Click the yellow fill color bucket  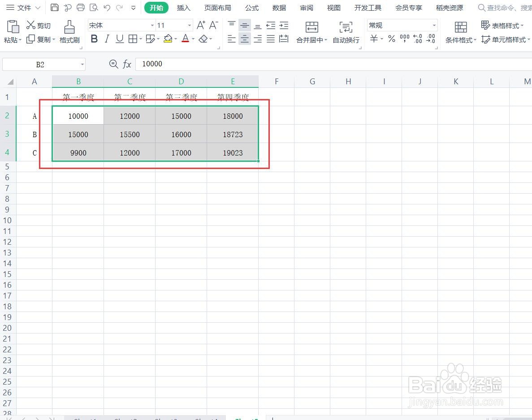[x=168, y=39]
